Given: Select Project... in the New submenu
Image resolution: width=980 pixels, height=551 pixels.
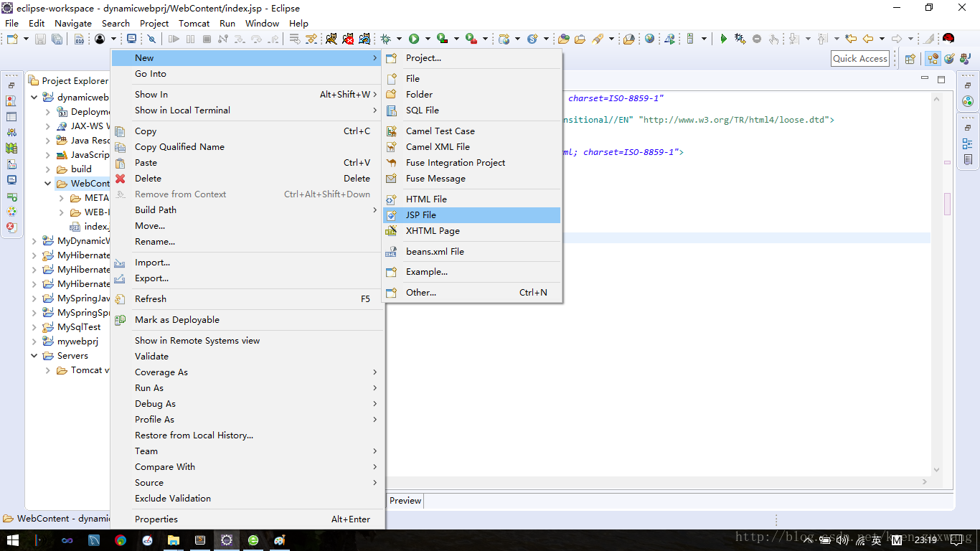Looking at the screenshot, I should 472,58.
